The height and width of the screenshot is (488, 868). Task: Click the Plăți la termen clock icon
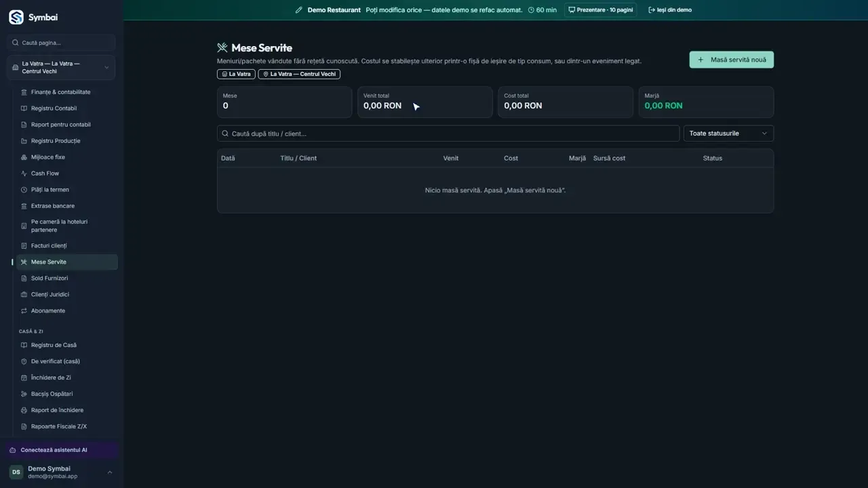coord(24,190)
